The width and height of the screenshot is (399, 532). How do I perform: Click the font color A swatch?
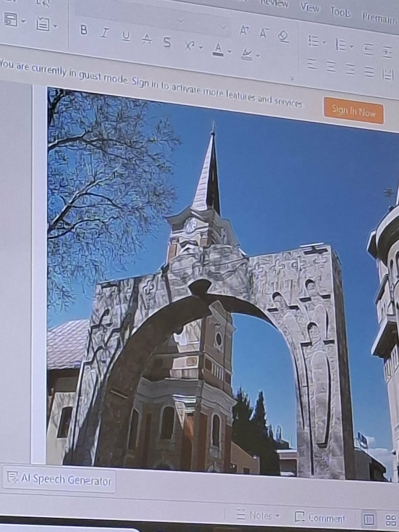(218, 49)
